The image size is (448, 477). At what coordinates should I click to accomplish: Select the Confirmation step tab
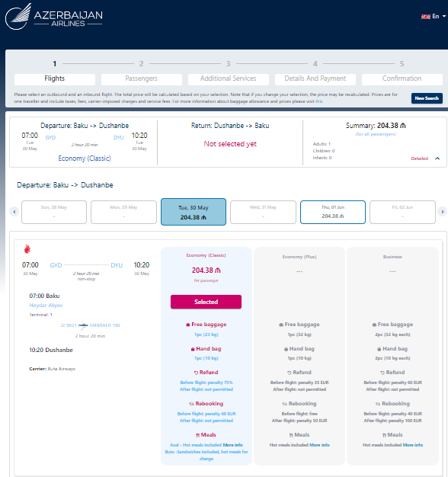[x=402, y=78]
